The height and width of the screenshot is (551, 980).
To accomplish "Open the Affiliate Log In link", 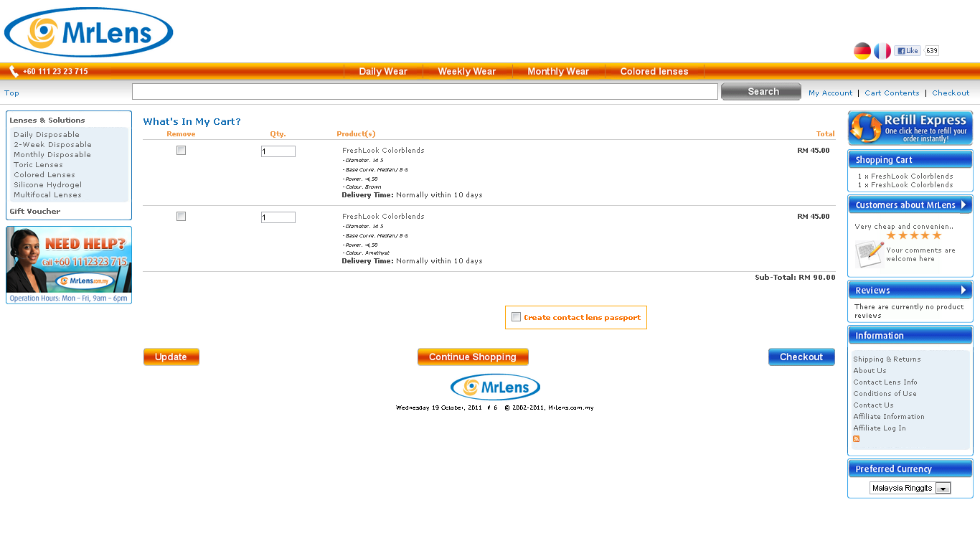I will 880,428.
